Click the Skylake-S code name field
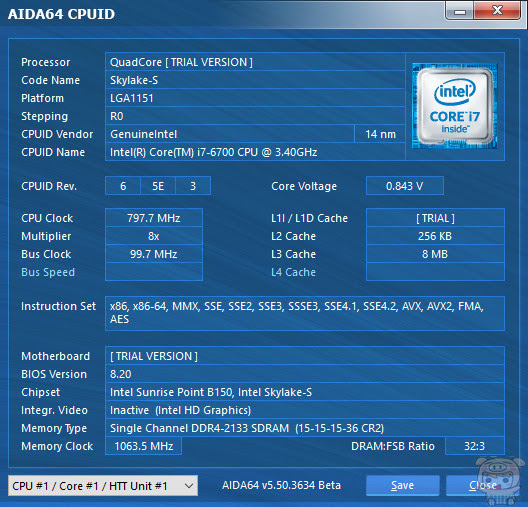This screenshot has height=507, width=528. pyautogui.click(x=255, y=80)
